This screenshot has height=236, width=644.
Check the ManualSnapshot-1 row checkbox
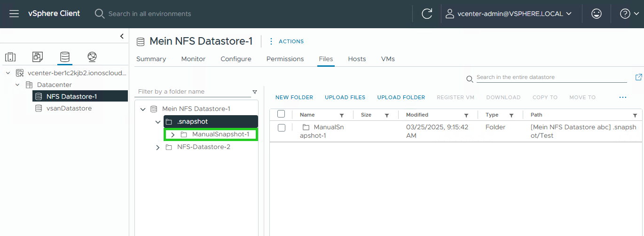point(282,127)
